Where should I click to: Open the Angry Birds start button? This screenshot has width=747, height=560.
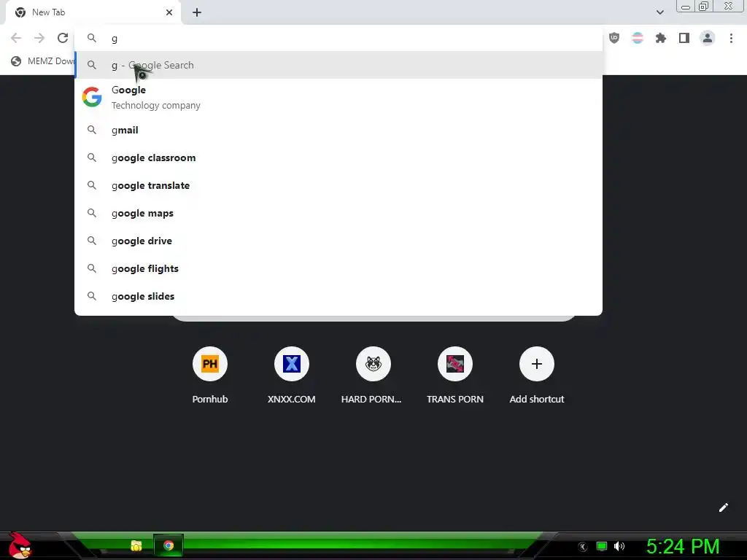[x=20, y=545]
